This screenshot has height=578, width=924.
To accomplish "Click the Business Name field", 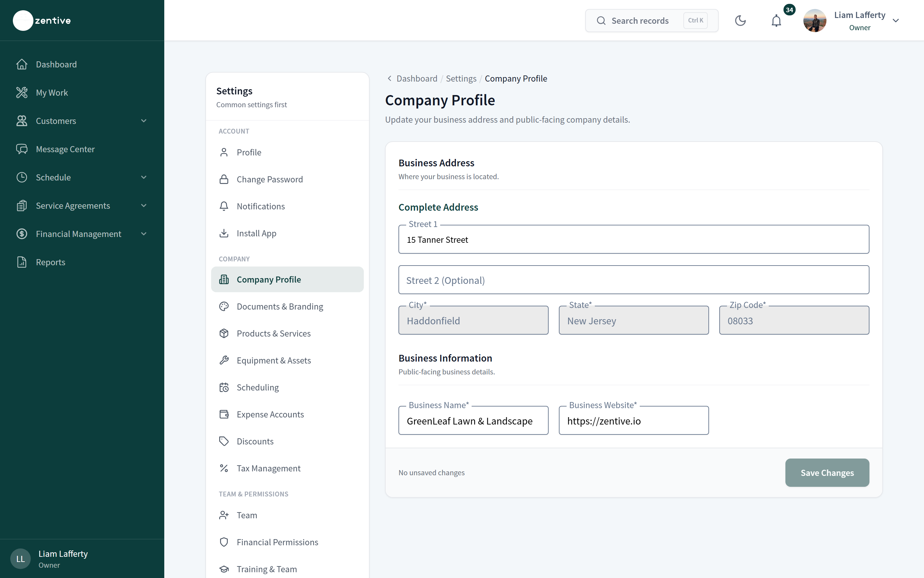I will click(474, 421).
